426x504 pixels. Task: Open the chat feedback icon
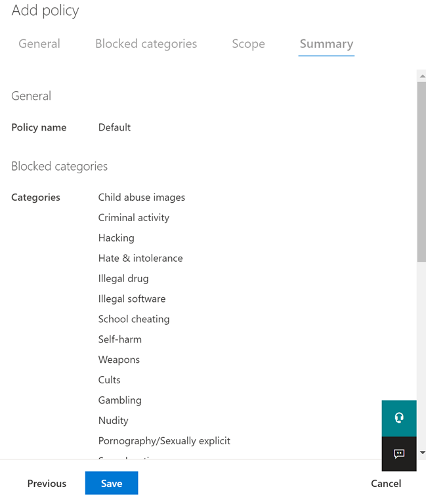(398, 453)
